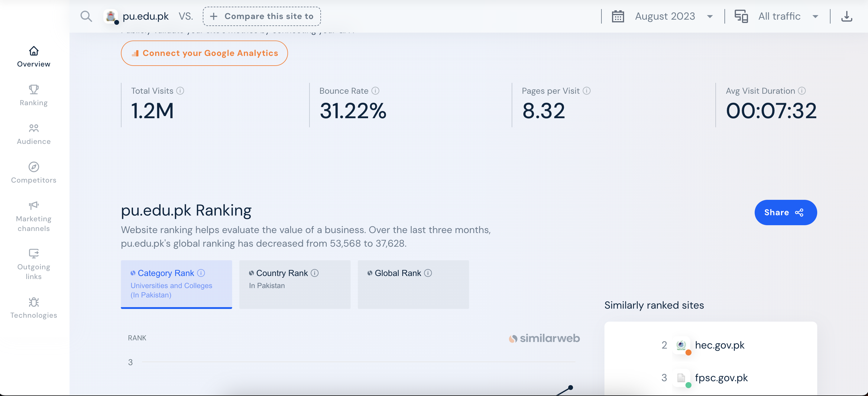Image resolution: width=868 pixels, height=396 pixels.
Task: Switch to Global Rank tab
Action: pyautogui.click(x=413, y=284)
